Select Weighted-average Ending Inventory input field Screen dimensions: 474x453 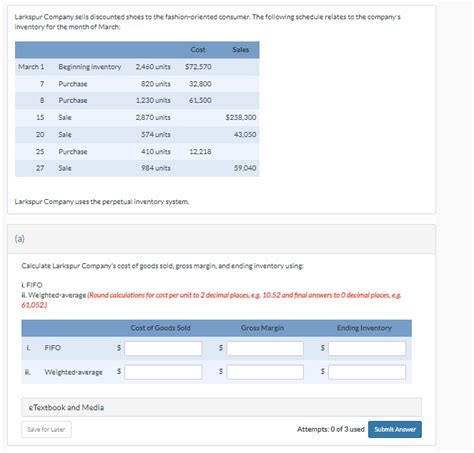(367, 372)
